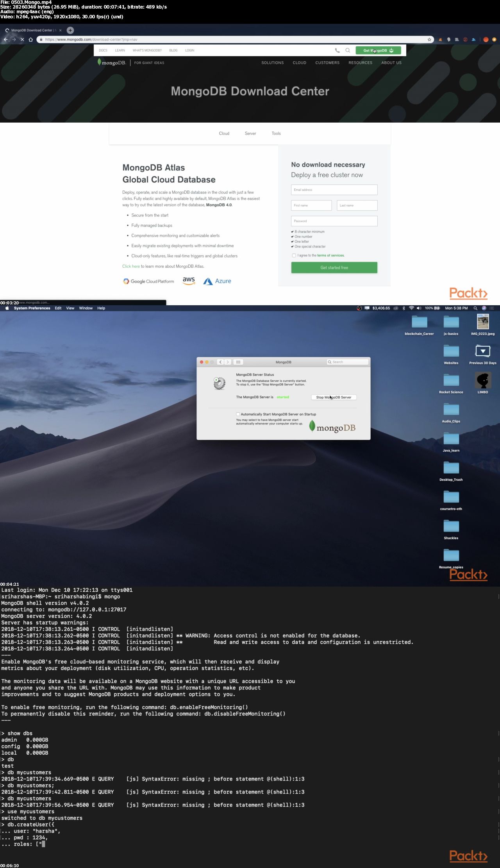This screenshot has height=868, width=500.
Task: Open the browser home page icon
Action: tap(30, 39)
